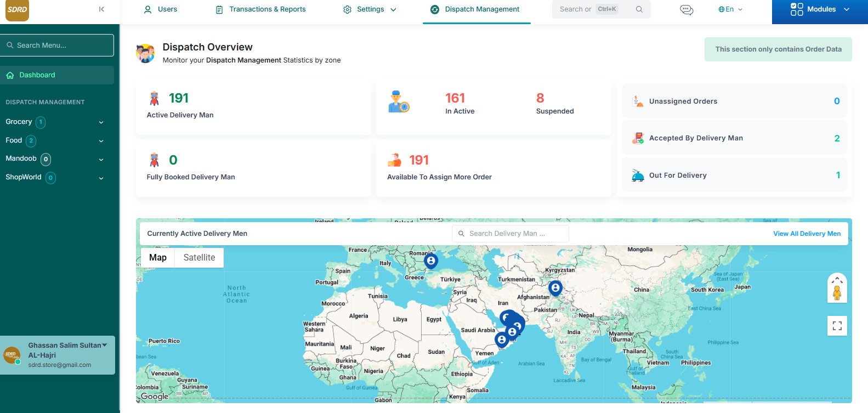The image size is (868, 413).
Task: Click the Unassigned Orders icon
Action: coord(638,101)
